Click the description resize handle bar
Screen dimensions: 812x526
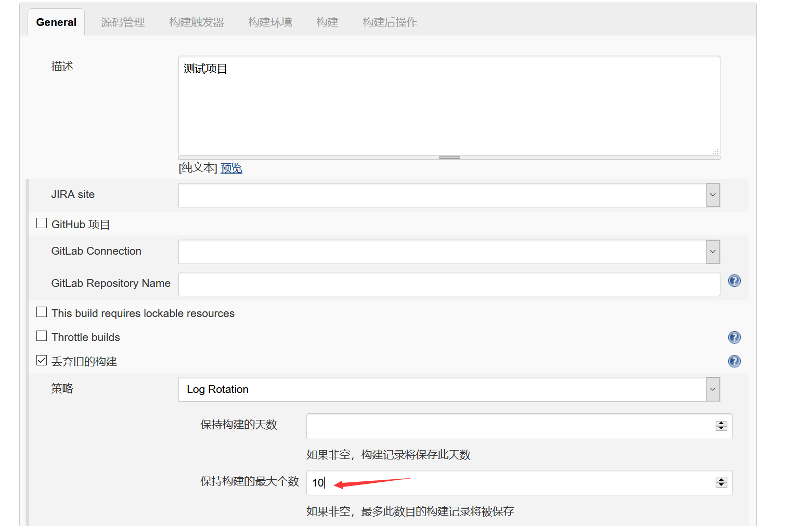pyautogui.click(x=449, y=157)
